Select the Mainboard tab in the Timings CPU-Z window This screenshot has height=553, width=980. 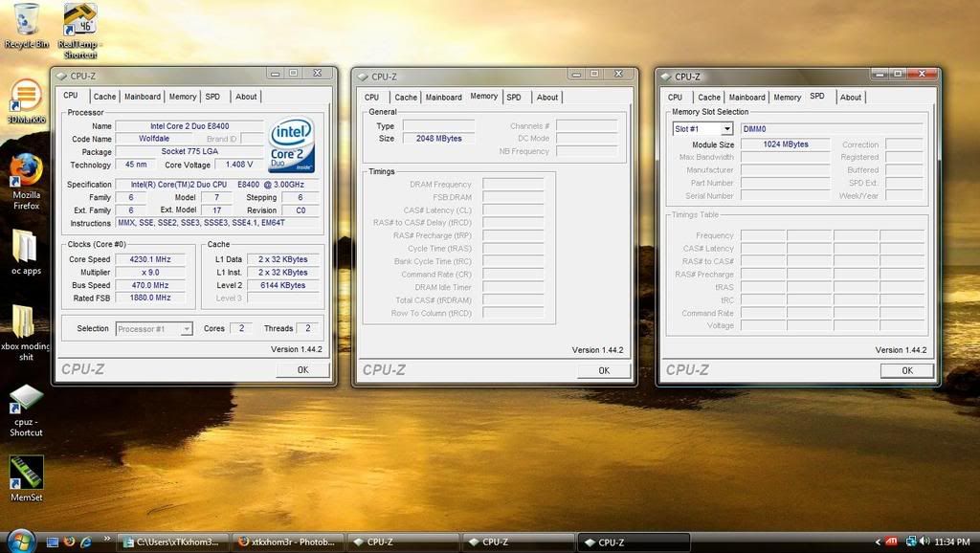click(444, 98)
